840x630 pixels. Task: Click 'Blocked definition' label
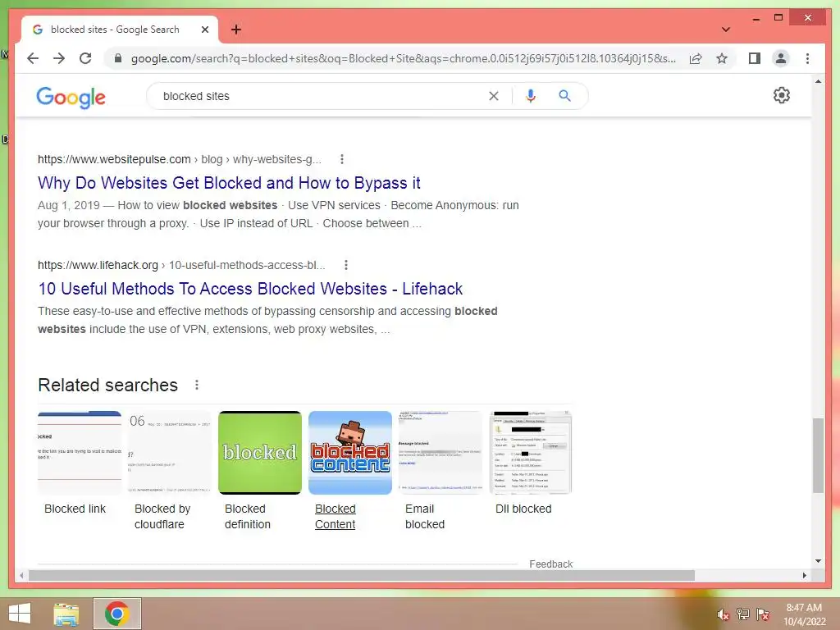[x=248, y=517]
